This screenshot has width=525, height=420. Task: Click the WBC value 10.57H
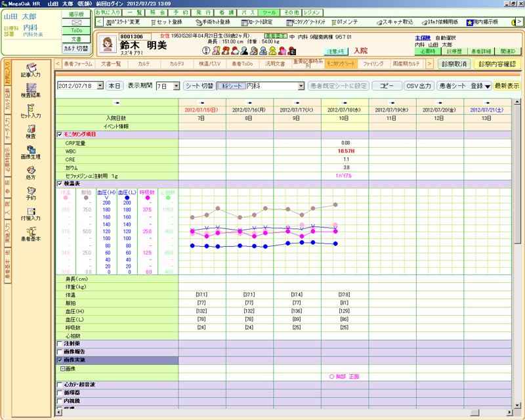coord(346,152)
